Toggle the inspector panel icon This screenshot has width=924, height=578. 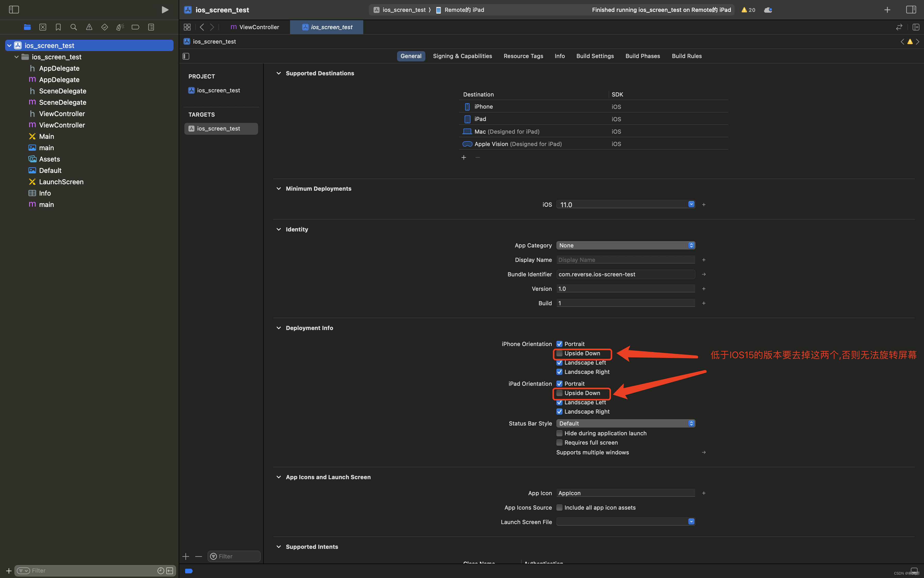[911, 10]
